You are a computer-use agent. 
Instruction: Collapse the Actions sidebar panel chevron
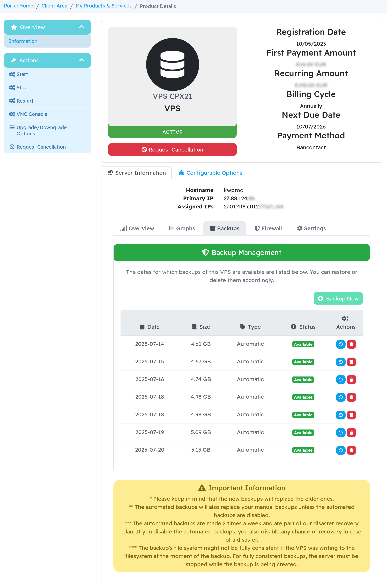81,60
